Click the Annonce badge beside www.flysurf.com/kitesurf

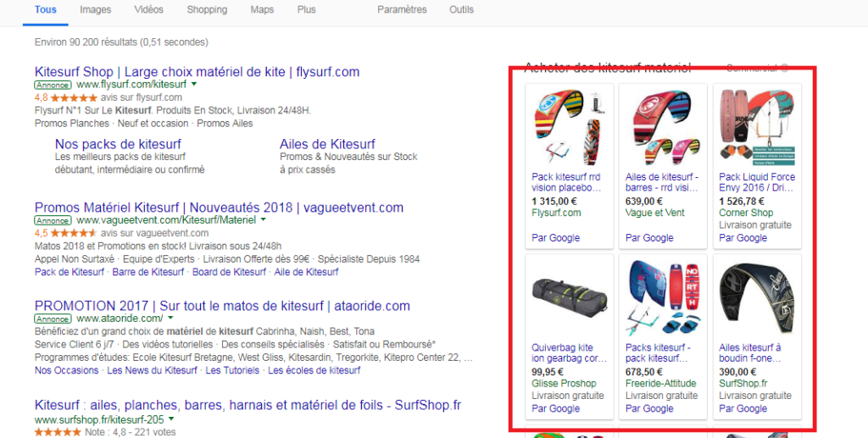tap(53, 86)
